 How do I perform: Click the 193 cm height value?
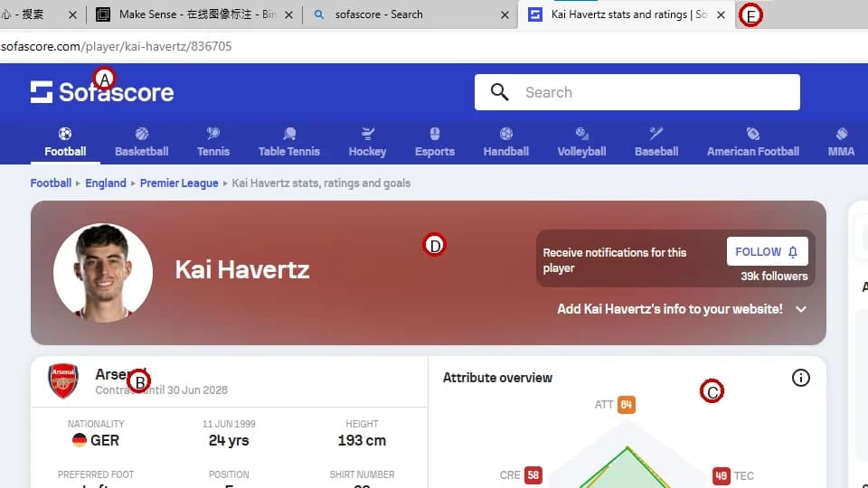point(362,440)
